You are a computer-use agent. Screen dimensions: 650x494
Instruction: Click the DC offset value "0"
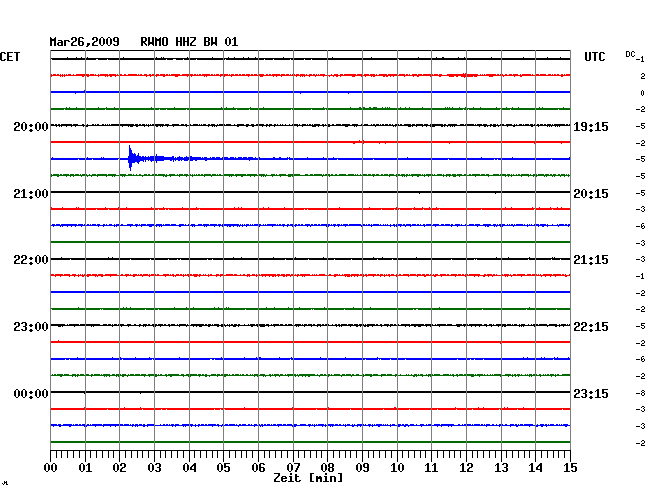(643, 93)
